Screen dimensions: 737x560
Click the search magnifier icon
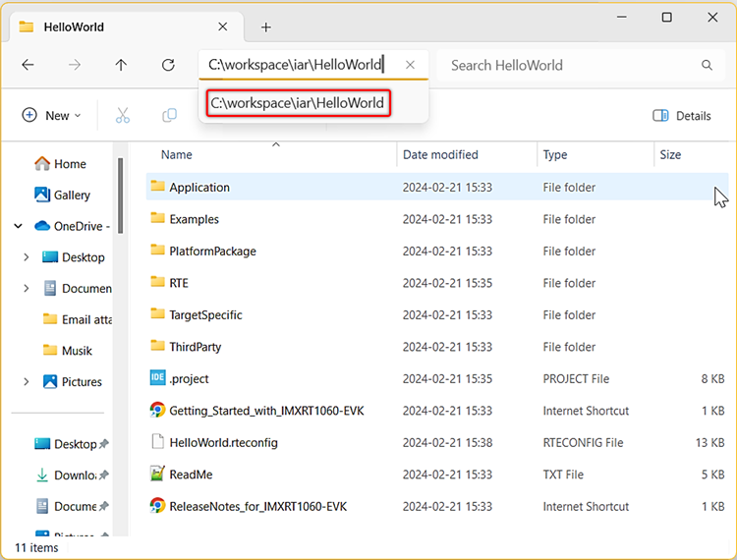click(707, 65)
